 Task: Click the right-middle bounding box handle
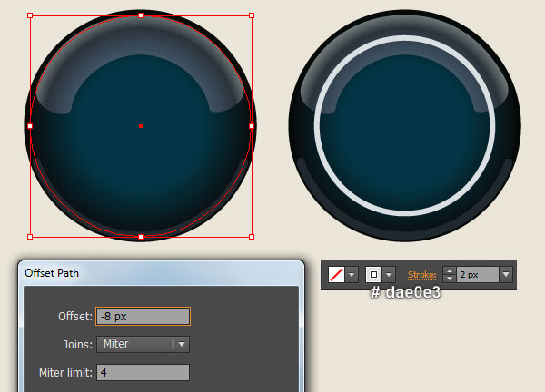pyautogui.click(x=252, y=126)
